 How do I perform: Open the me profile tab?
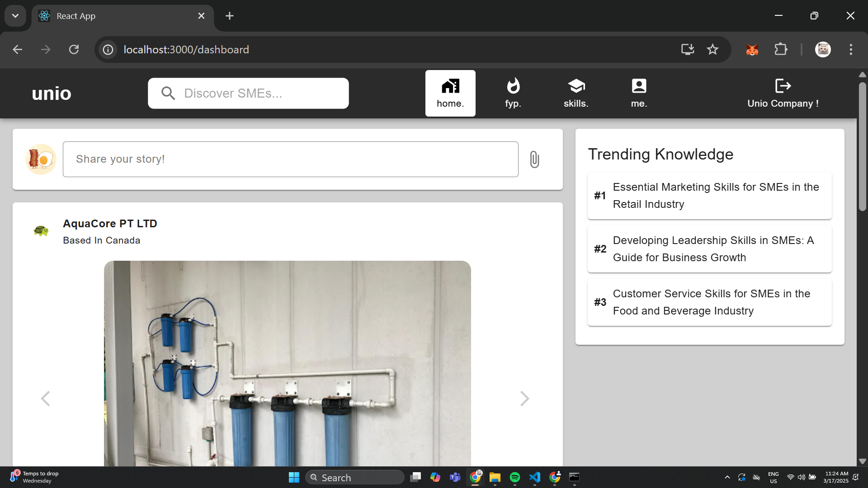[x=639, y=93]
